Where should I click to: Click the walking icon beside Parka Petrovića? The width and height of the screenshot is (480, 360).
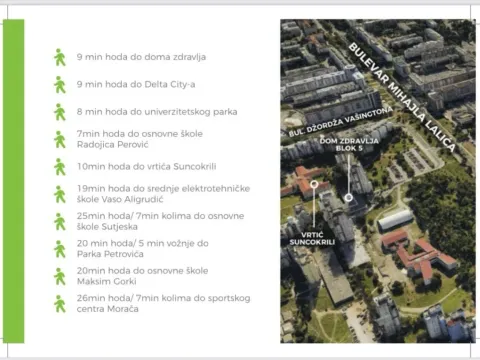point(60,249)
